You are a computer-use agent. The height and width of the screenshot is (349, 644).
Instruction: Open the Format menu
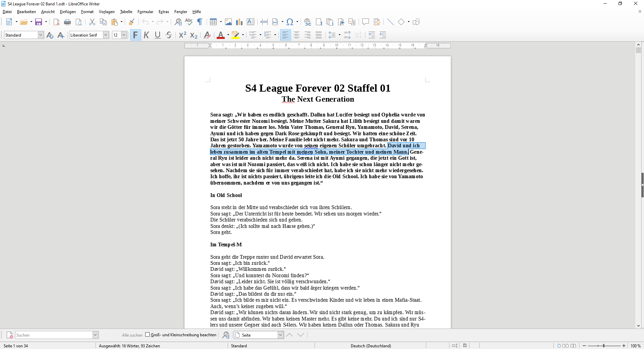tap(87, 12)
